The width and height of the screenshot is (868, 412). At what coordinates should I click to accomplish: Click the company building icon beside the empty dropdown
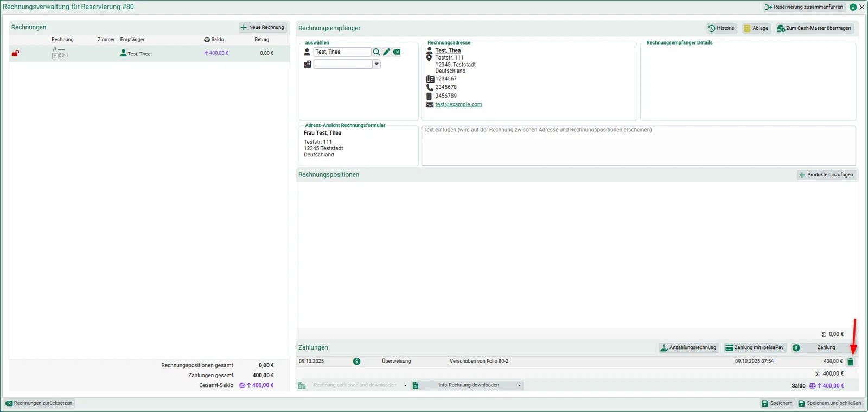coord(308,64)
